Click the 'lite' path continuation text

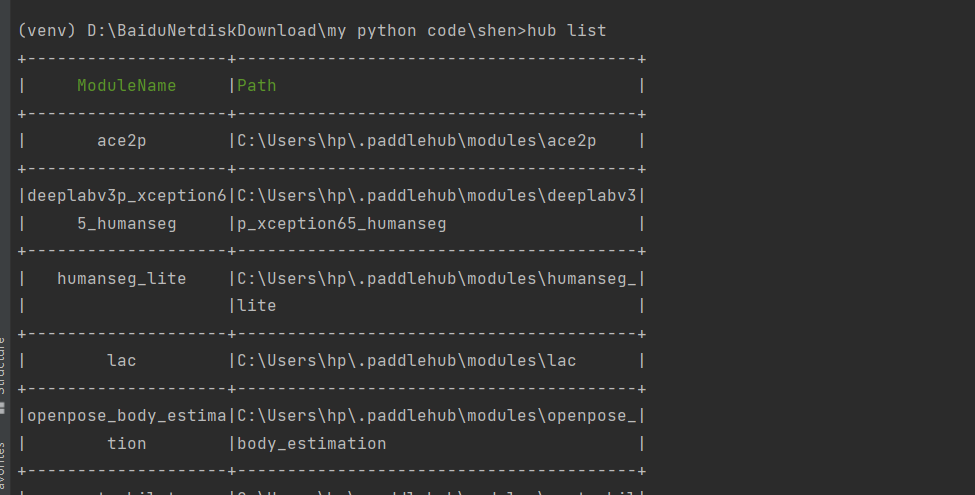[257, 306]
